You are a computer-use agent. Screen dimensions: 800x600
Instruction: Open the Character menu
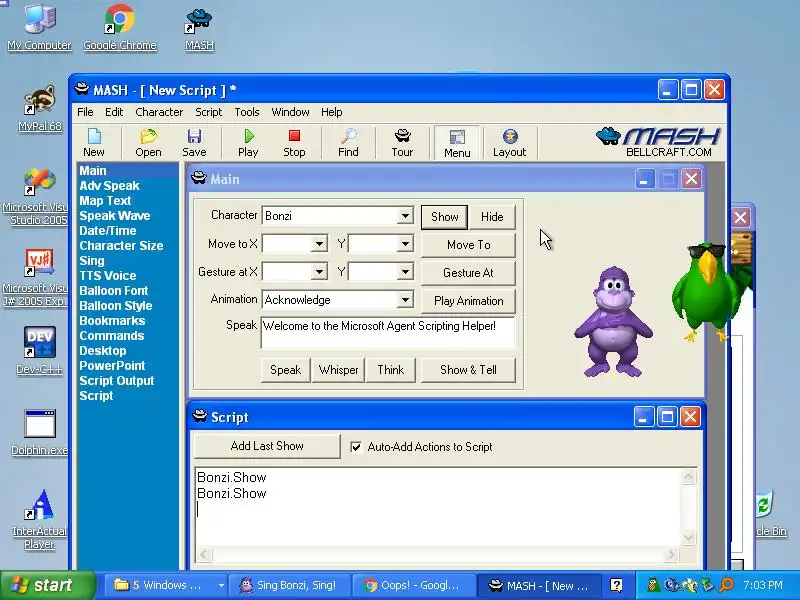(159, 112)
